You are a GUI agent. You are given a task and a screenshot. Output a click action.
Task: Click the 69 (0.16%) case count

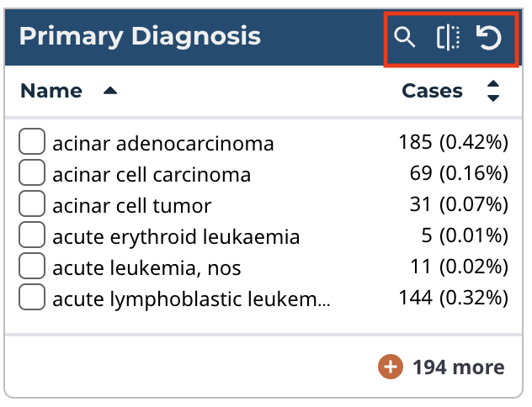click(460, 175)
